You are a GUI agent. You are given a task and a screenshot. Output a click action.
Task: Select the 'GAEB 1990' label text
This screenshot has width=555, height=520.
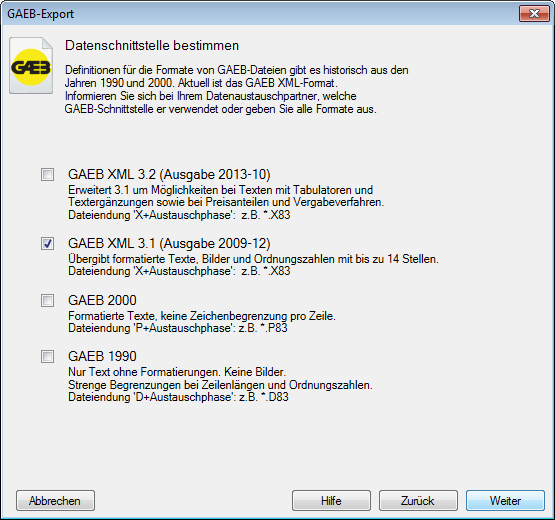click(102, 356)
